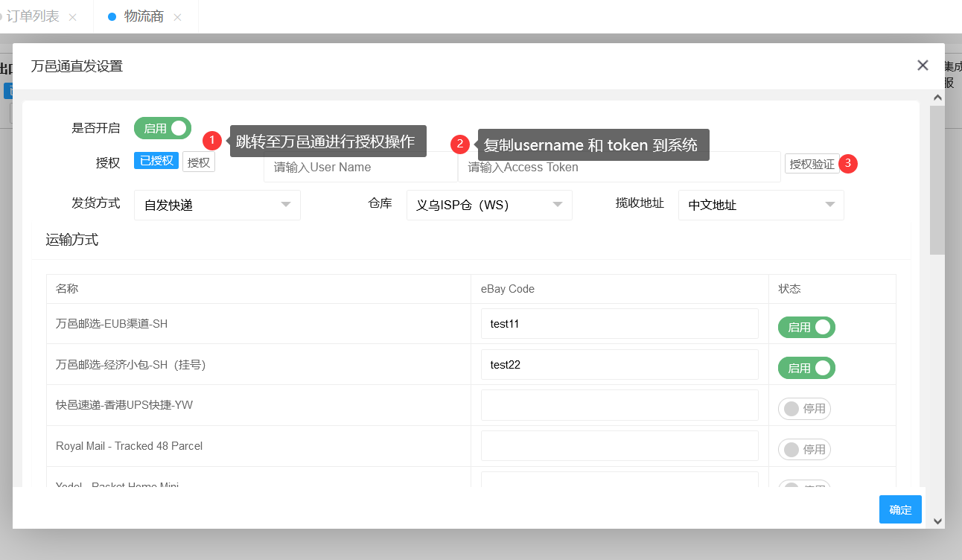The height and width of the screenshot is (560, 962).
Task: Close the 订单列表 tab
Action: 72,17
